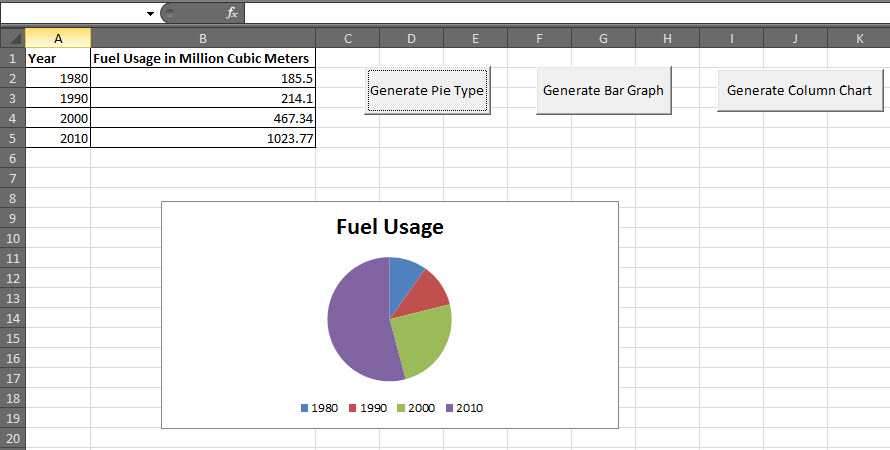890x450 pixels.
Task: Open the Name Box dropdown arrow
Action: (x=150, y=14)
